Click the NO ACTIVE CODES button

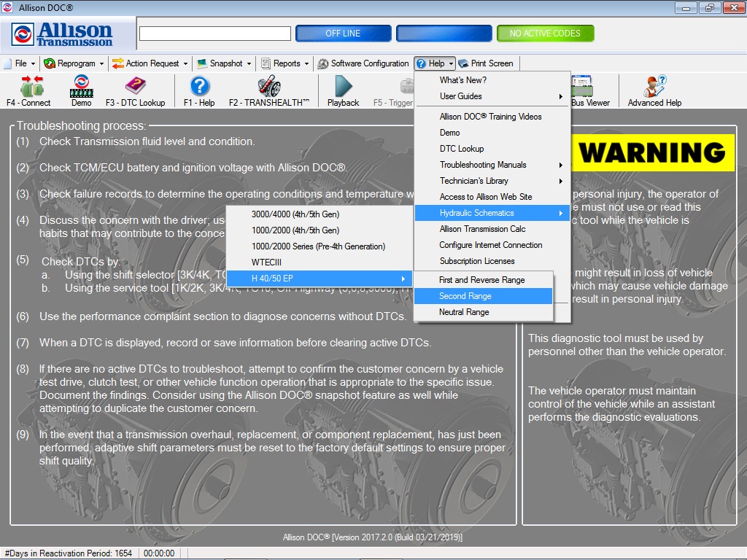(546, 34)
